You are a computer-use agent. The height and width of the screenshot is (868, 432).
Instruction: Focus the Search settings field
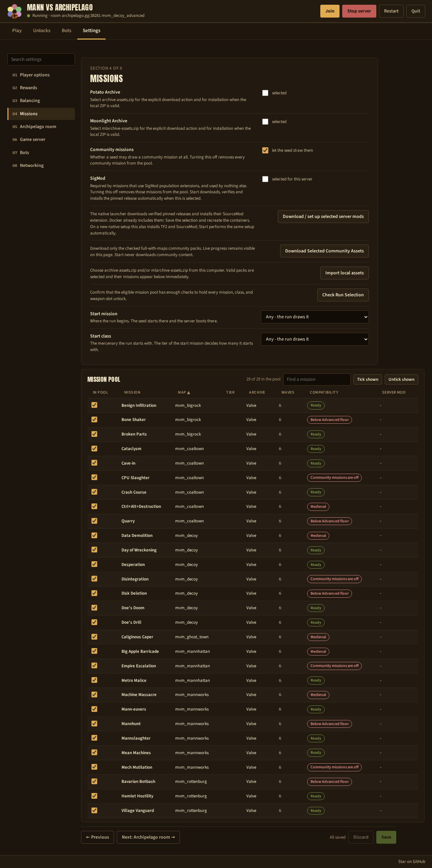click(x=41, y=59)
